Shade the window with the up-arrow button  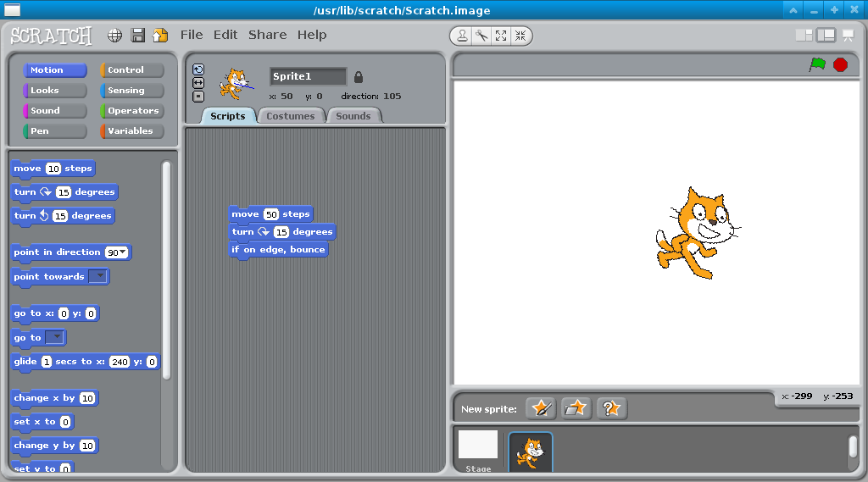click(793, 10)
